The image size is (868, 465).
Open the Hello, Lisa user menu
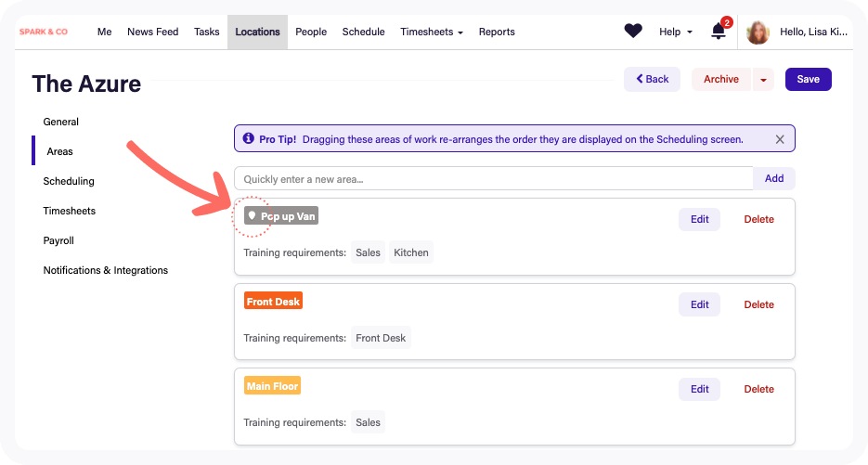pyautogui.click(x=813, y=32)
